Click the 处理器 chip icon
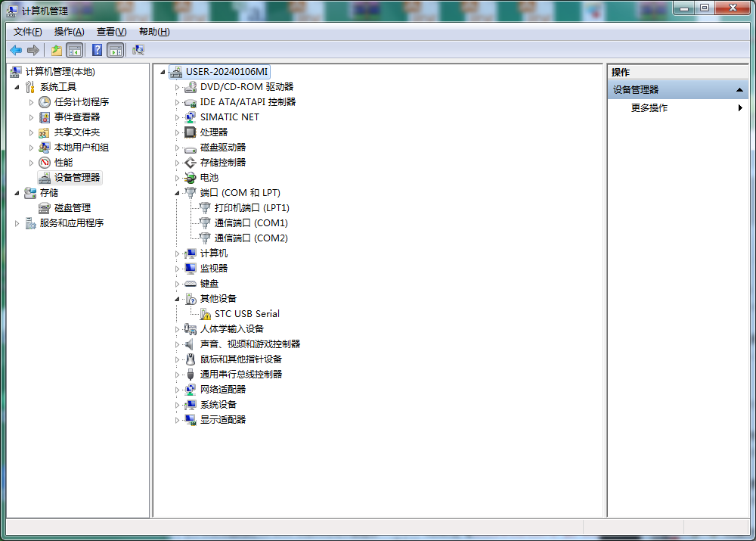This screenshot has height=541, width=756. 191,132
